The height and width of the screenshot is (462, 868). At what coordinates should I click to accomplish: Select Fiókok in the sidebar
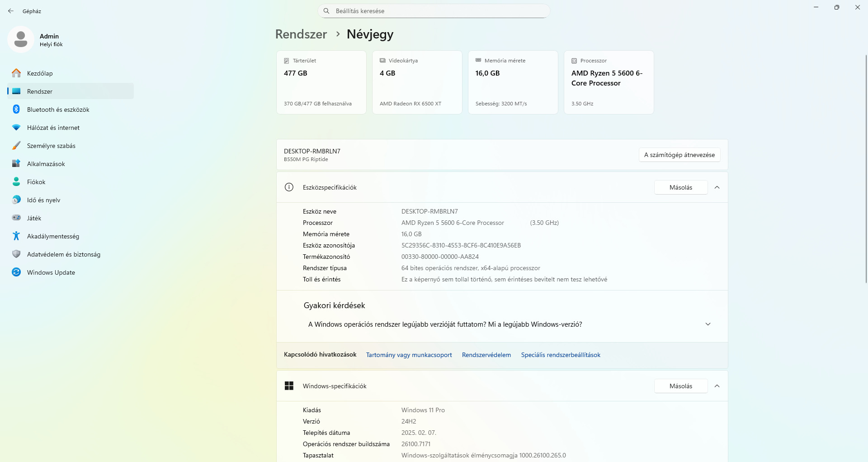[36, 182]
